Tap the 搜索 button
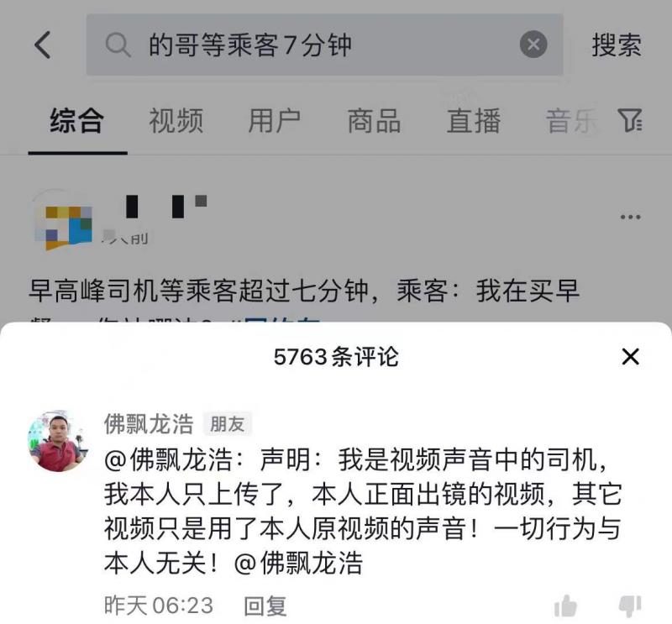Viewport: 672px width, 624px height. pyautogui.click(x=617, y=45)
